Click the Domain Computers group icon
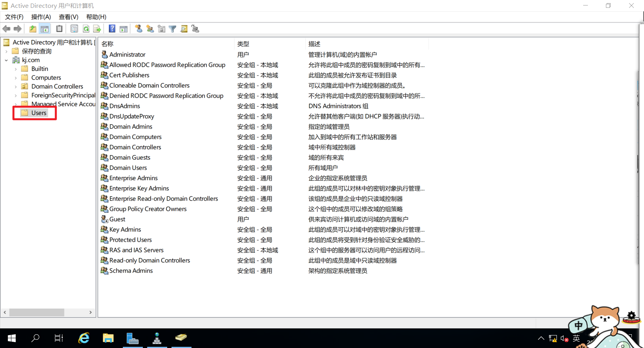Image resolution: width=644 pixels, height=348 pixels. [x=104, y=137]
